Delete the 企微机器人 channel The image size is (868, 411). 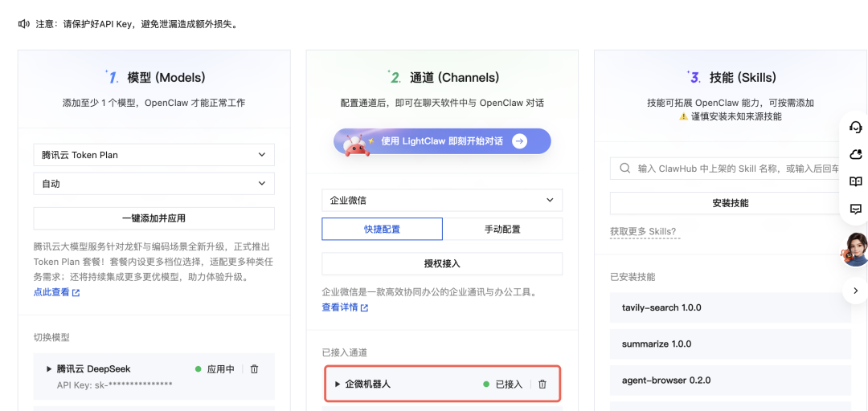pyautogui.click(x=542, y=384)
